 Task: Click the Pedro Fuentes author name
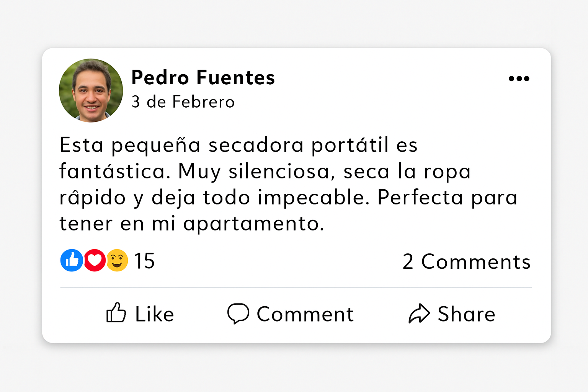[203, 77]
